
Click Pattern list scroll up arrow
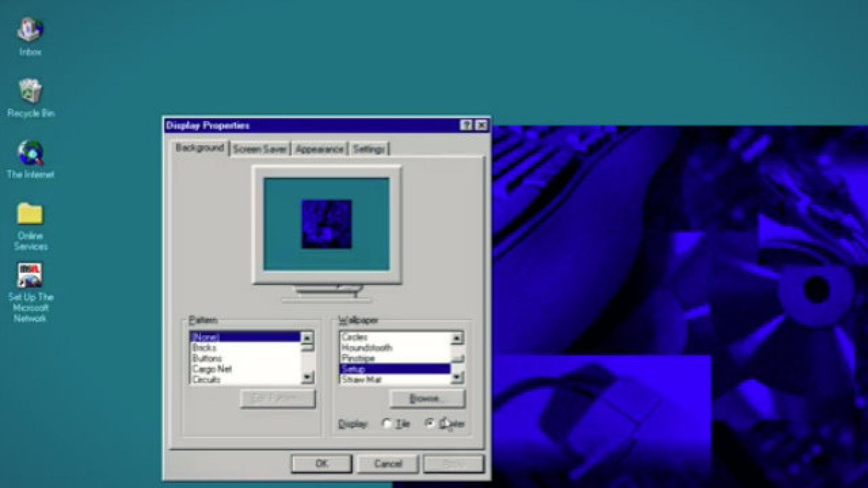[x=307, y=337]
